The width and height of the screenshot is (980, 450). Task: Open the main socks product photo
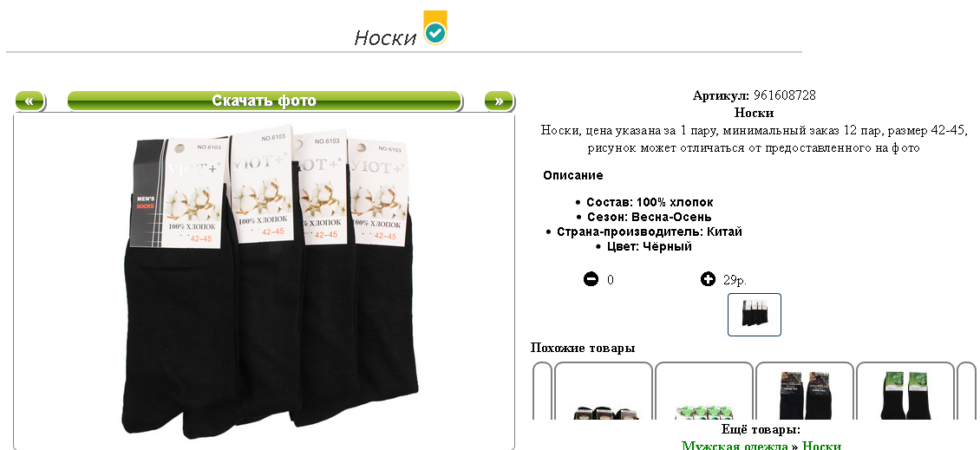point(269,281)
